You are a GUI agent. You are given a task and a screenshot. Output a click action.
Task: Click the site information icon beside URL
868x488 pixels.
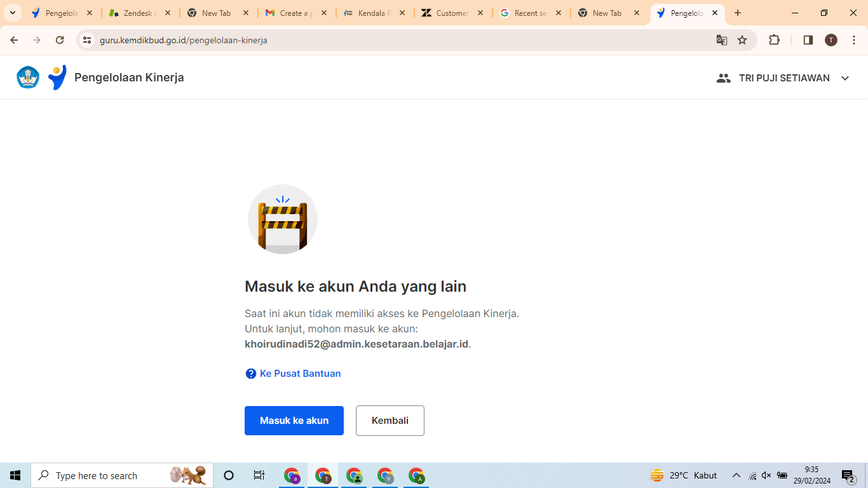coord(88,40)
